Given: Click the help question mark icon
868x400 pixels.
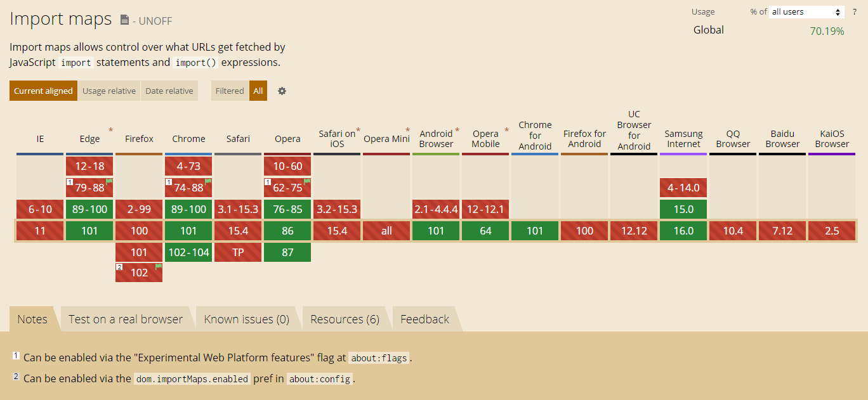Looking at the screenshot, I should pos(855,11).
